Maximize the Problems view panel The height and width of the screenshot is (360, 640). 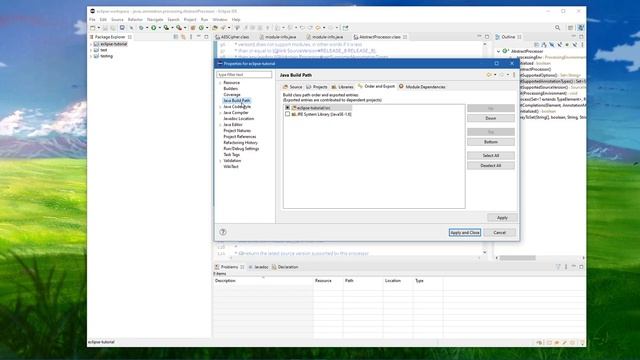pyautogui.click(x=581, y=267)
